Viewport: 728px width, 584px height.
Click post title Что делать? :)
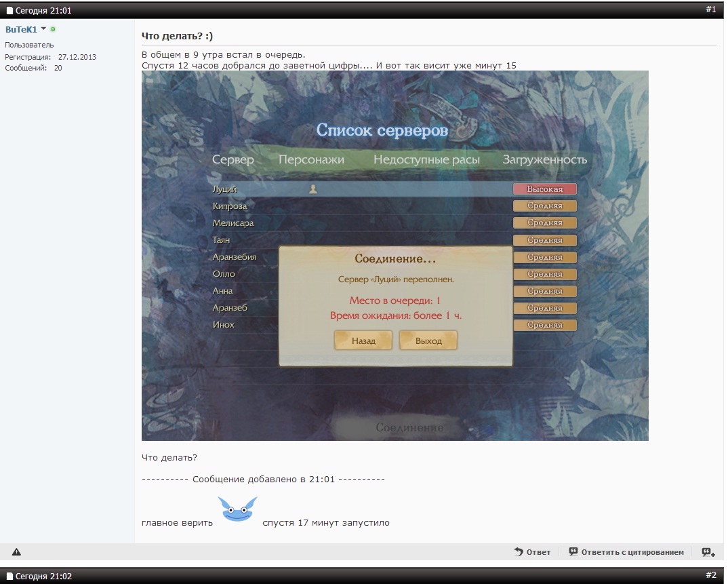click(x=177, y=36)
